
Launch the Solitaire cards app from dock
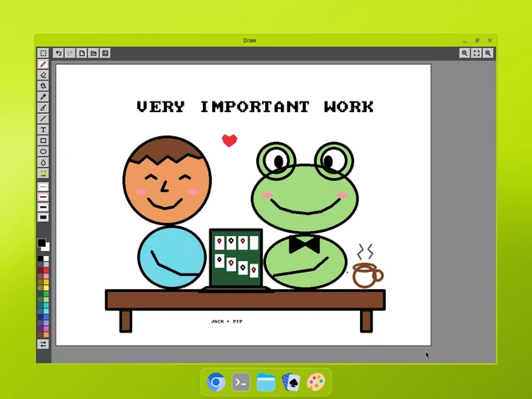click(291, 382)
